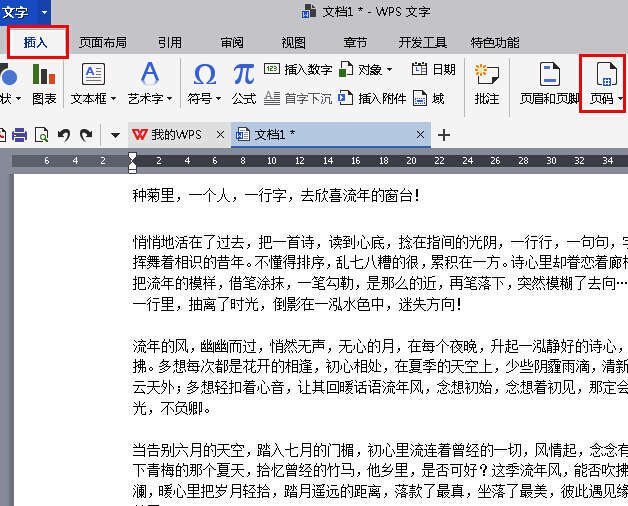Click the first-line indent ruler marker
Viewport: 628px width, 506px height.
click(x=132, y=156)
